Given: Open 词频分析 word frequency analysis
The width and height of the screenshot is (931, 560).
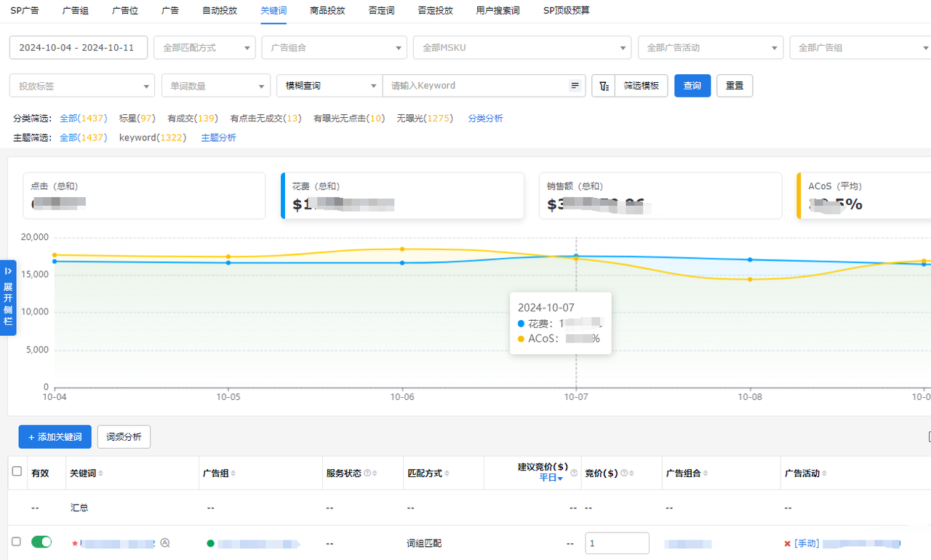Looking at the screenshot, I should pos(124,437).
